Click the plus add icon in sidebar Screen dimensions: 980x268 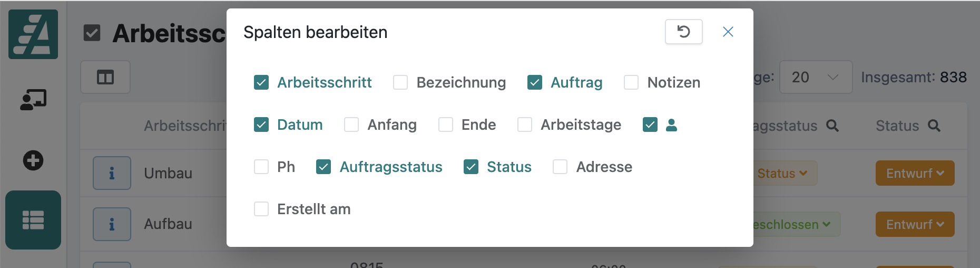click(33, 160)
